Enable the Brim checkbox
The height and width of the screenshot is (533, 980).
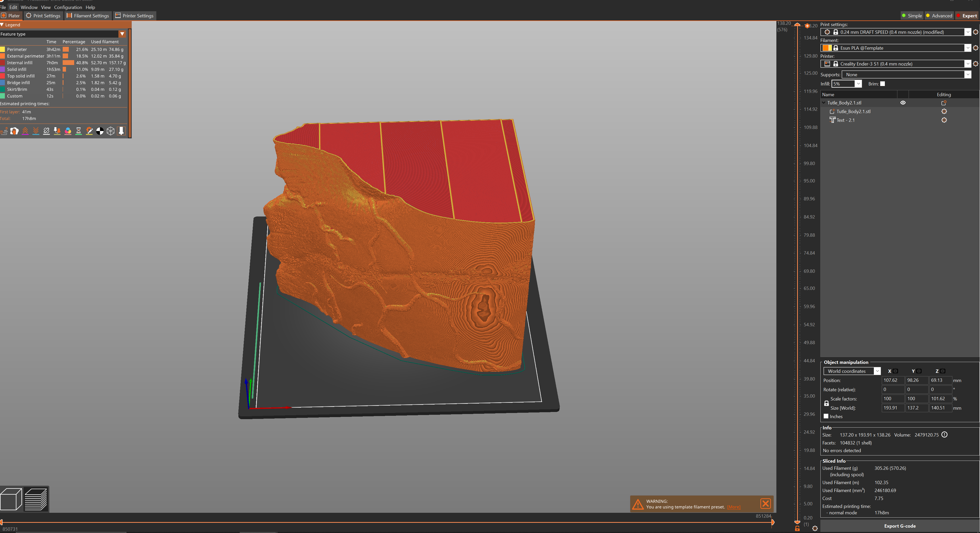[883, 84]
